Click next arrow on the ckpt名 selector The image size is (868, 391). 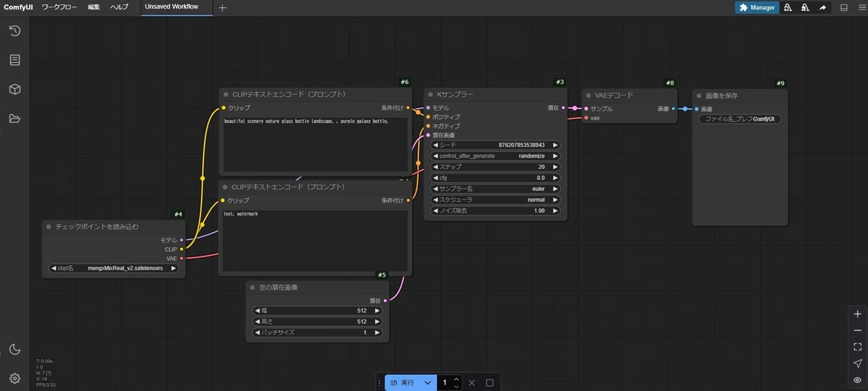tap(174, 268)
